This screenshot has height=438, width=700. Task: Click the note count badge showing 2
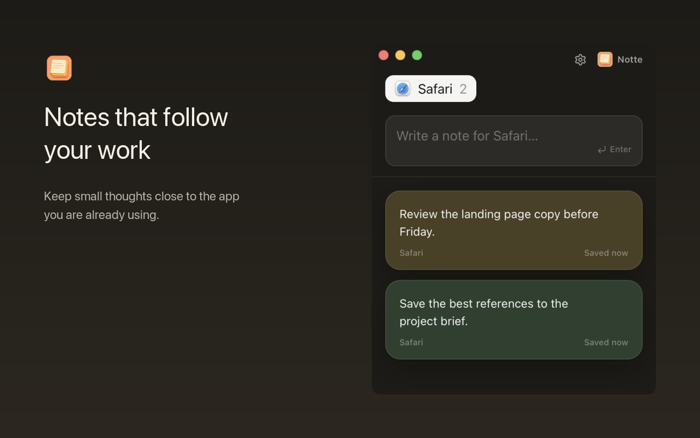[463, 89]
